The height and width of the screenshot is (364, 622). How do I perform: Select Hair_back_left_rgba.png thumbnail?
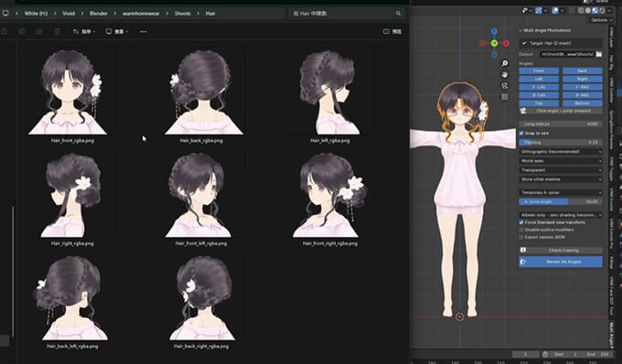coord(71,298)
